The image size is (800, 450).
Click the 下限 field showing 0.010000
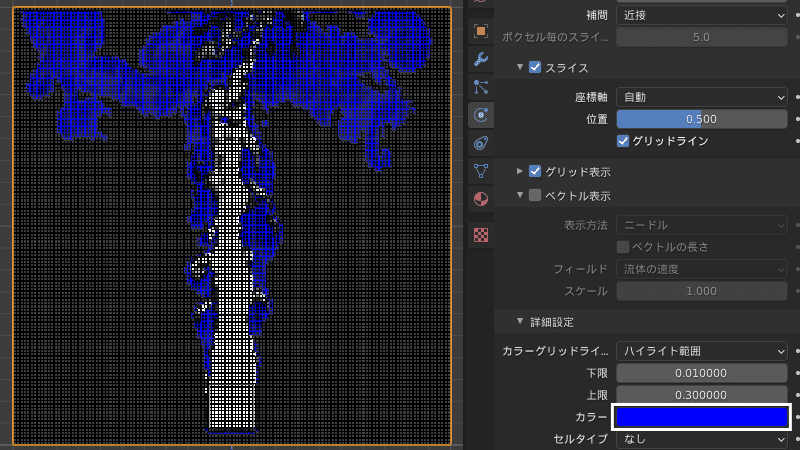[702, 373]
